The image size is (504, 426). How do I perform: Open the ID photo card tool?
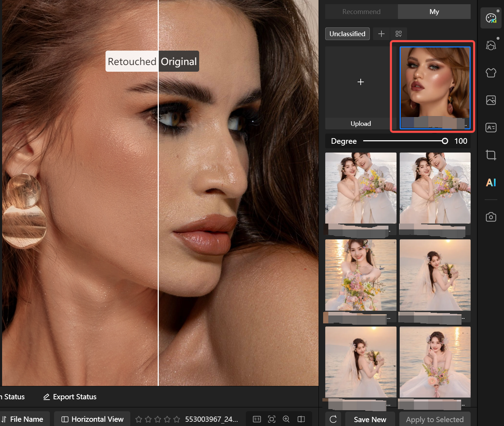(x=491, y=128)
